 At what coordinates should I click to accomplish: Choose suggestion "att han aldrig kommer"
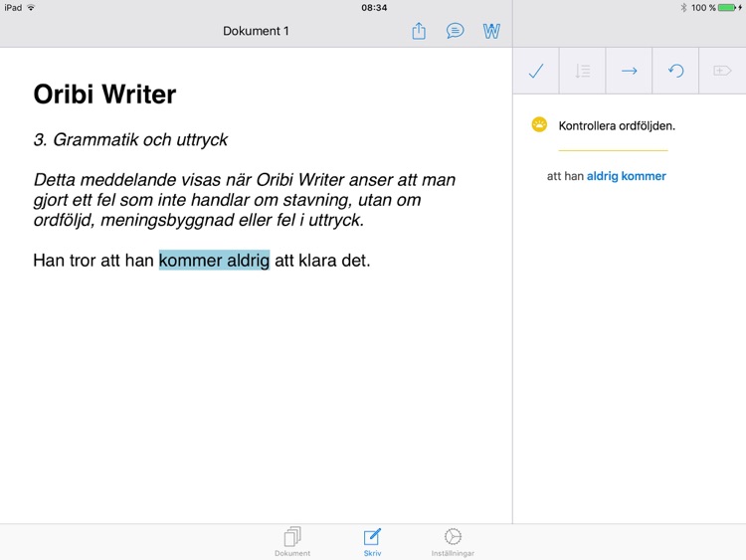[606, 176]
